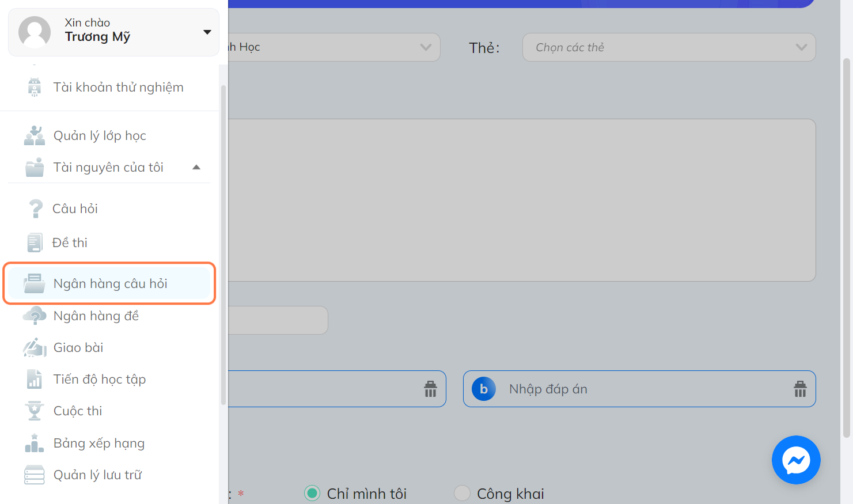The image size is (853, 504).
Task: Select the Công khai radio option
Action: (462, 493)
